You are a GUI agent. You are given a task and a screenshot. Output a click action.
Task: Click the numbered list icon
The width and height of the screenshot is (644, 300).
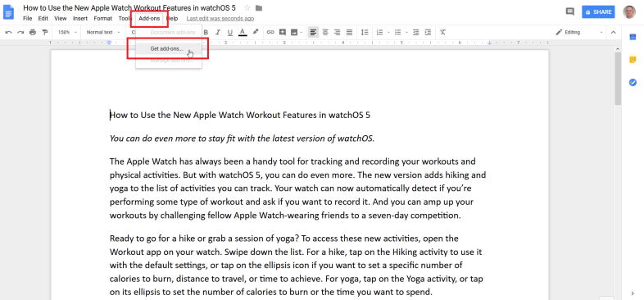[379, 32]
